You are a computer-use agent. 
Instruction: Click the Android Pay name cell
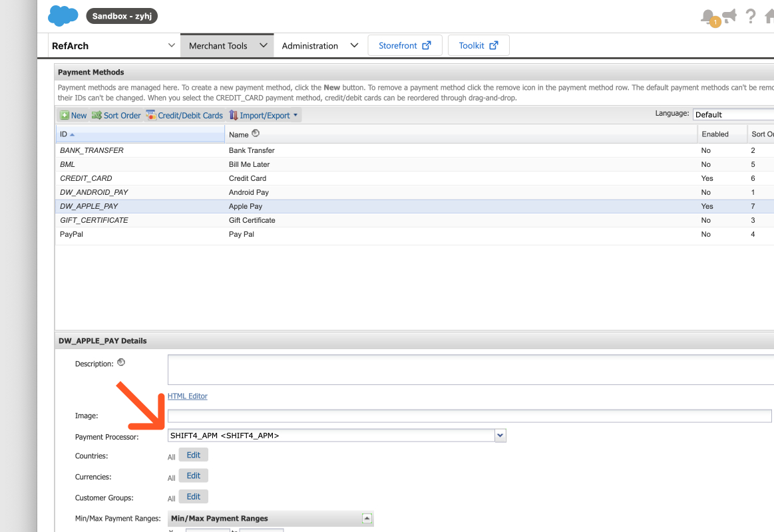[x=249, y=192]
